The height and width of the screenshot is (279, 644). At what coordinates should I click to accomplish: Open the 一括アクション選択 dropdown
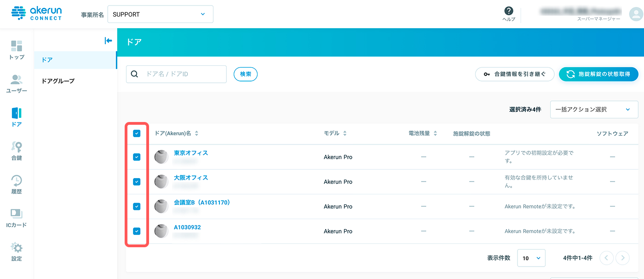click(594, 110)
